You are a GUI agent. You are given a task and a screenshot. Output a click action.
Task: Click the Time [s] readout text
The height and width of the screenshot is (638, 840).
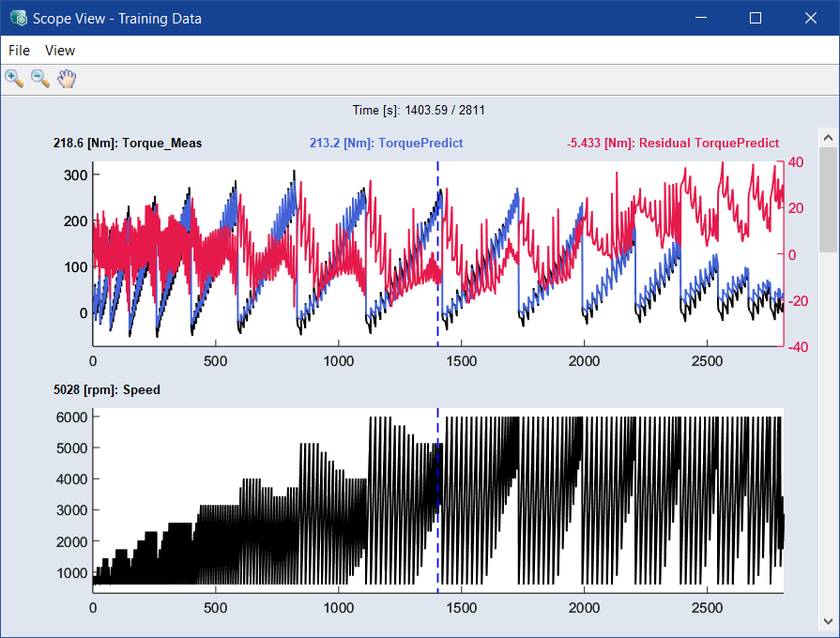tap(419, 111)
